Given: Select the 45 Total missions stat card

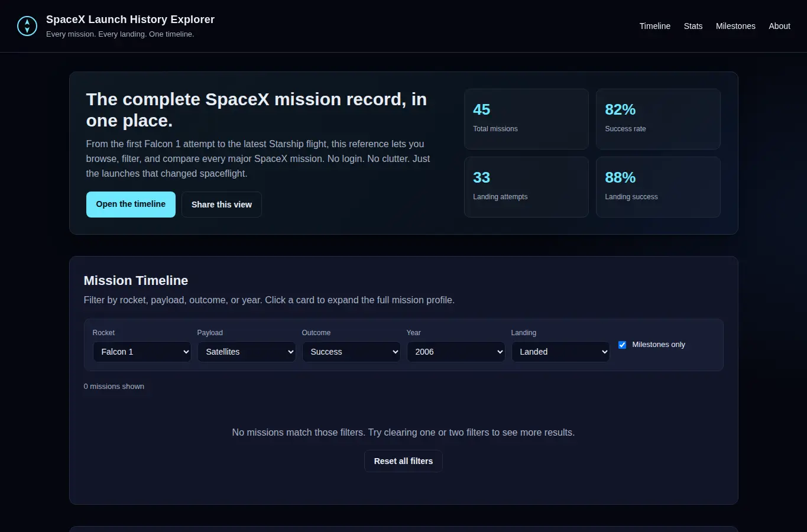Looking at the screenshot, I should pyautogui.click(x=526, y=119).
